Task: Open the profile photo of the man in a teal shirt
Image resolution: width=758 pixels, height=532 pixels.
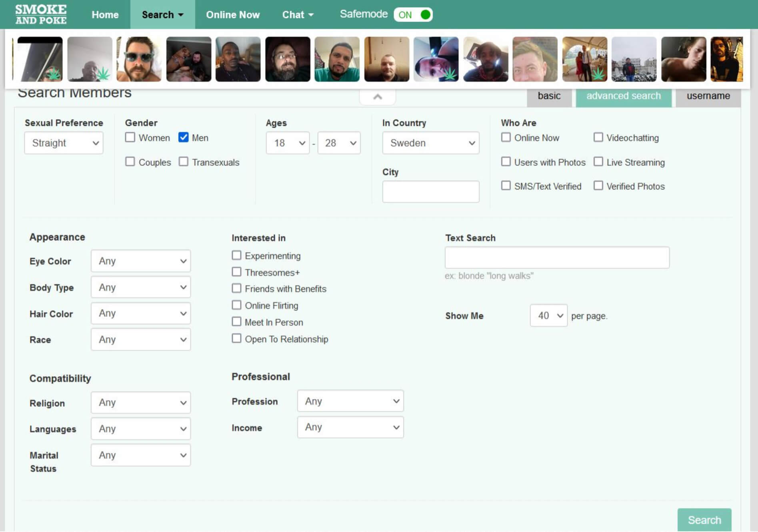Action: [x=337, y=59]
